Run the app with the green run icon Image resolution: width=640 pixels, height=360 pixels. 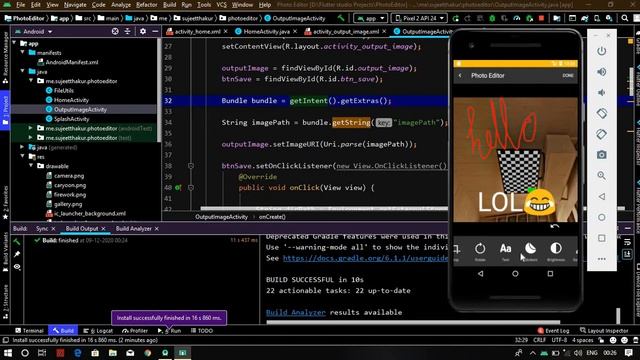pos(456,18)
